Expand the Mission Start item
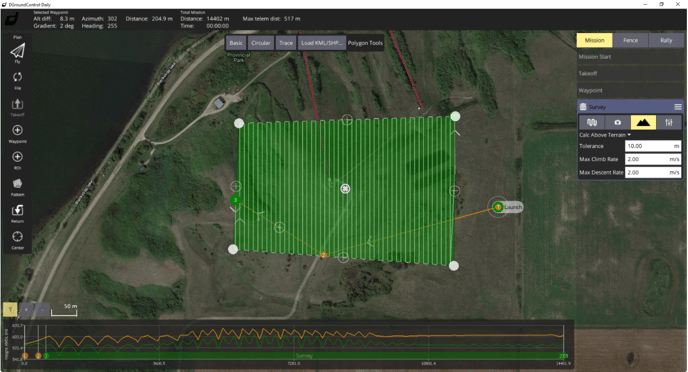 630,57
